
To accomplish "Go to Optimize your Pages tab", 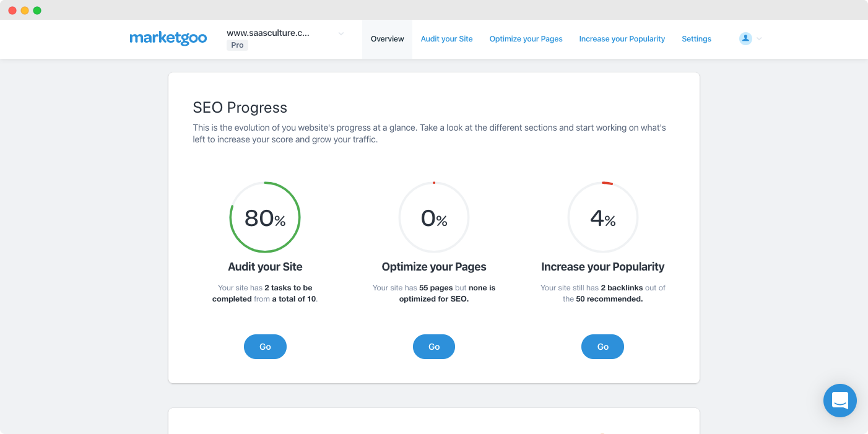I will [526, 39].
